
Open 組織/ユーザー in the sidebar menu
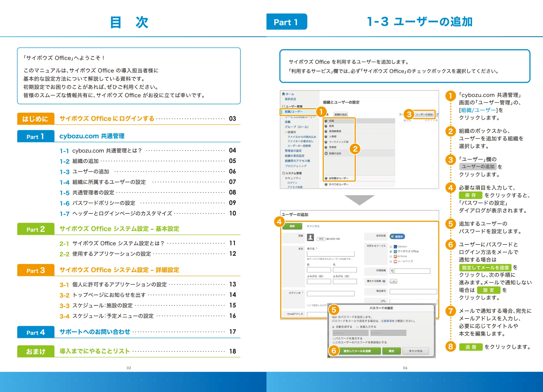pyautogui.click(x=294, y=112)
